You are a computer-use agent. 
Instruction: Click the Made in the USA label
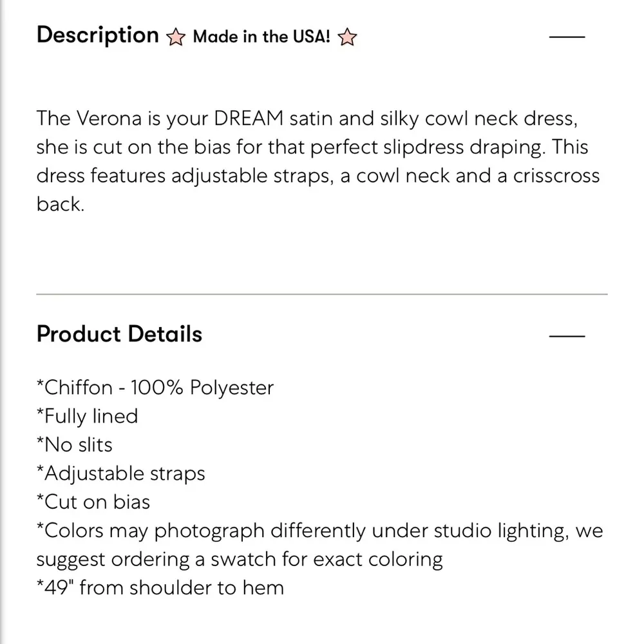[261, 37]
